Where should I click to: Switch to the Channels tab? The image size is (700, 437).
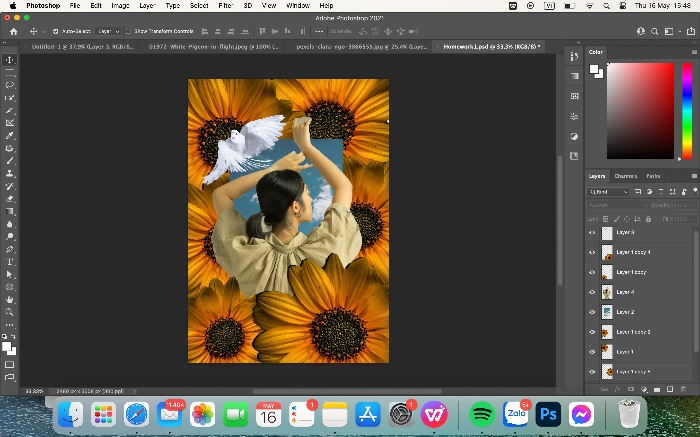[x=625, y=176]
